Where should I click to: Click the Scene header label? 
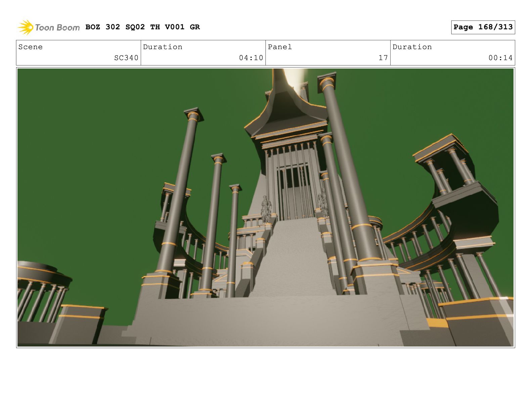(x=31, y=47)
